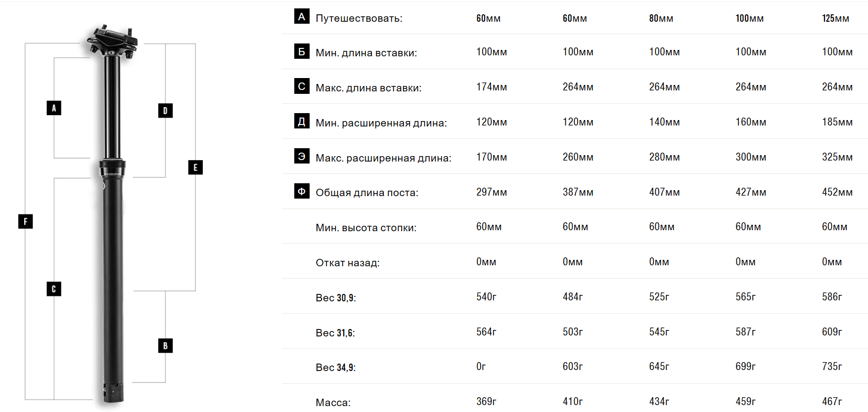
Task: Click the black С badge beside Макс. длина вставки
Action: point(302,86)
